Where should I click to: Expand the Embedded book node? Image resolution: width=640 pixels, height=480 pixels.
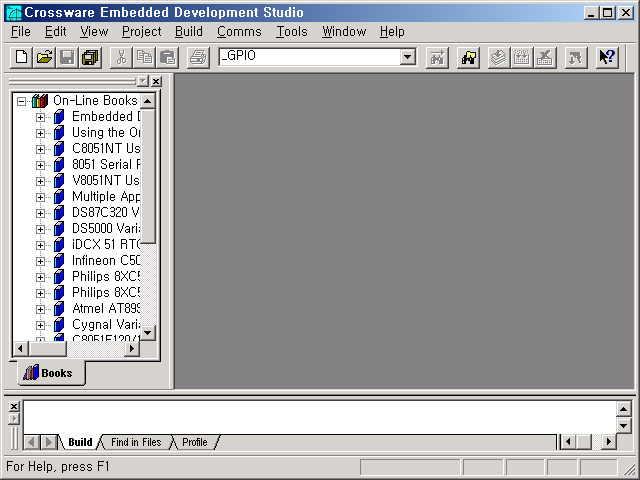(40, 117)
